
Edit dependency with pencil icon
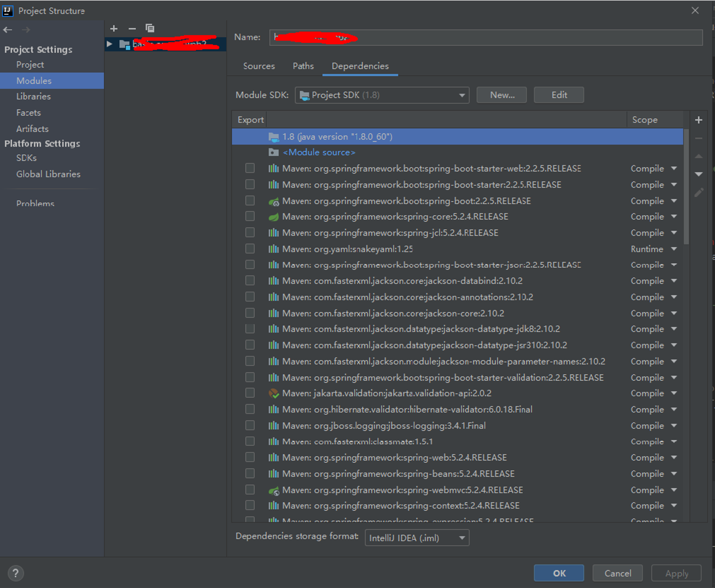point(699,192)
